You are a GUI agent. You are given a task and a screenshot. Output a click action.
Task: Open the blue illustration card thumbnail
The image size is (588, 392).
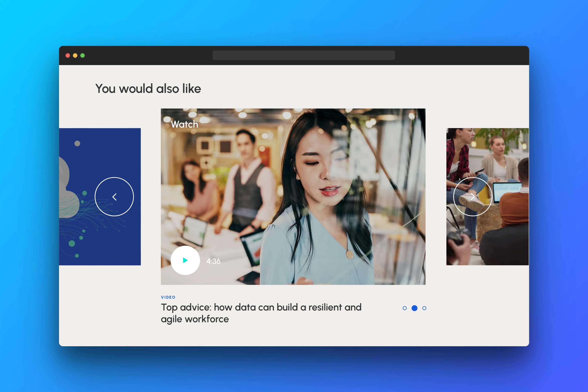(x=100, y=197)
